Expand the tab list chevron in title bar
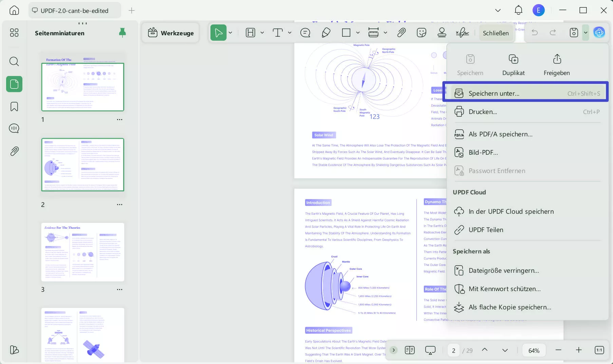This screenshot has height=364, width=613. pyautogui.click(x=498, y=10)
